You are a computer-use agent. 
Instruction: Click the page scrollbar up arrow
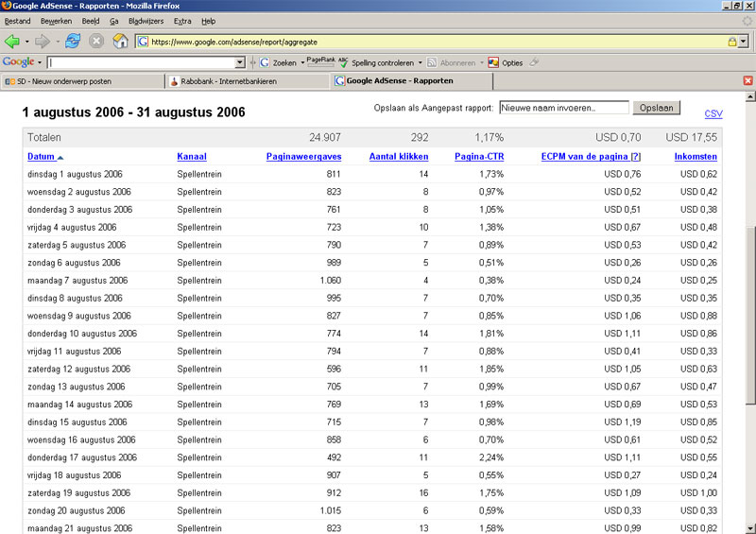[x=750, y=96]
